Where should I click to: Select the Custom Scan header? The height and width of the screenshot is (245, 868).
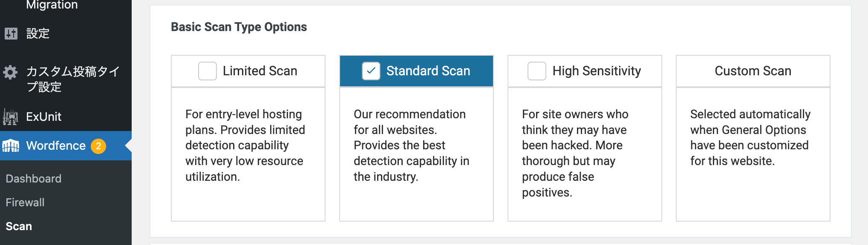(x=753, y=71)
